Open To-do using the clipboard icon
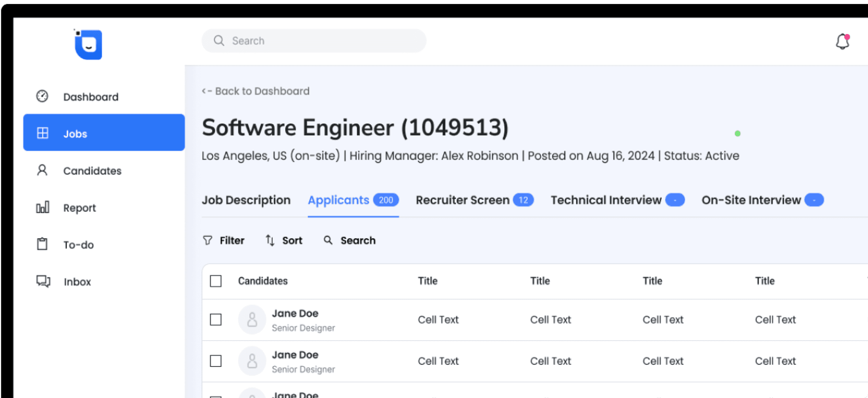The image size is (868, 398). pyautogui.click(x=42, y=244)
